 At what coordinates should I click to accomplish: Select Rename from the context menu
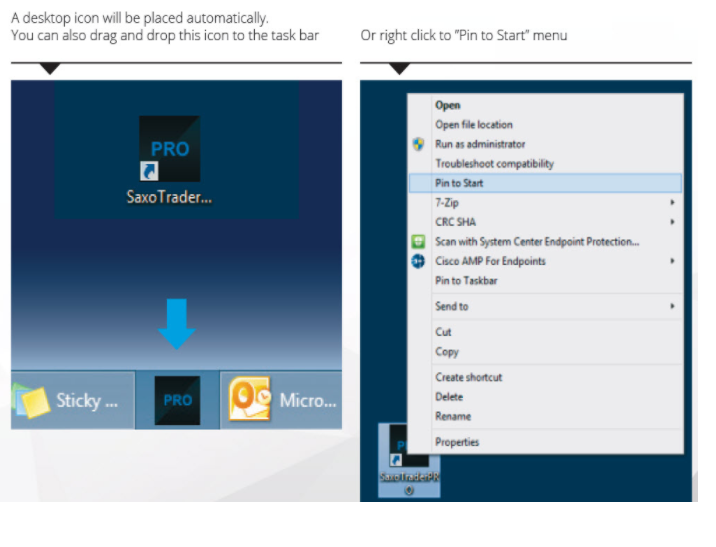pyautogui.click(x=453, y=416)
